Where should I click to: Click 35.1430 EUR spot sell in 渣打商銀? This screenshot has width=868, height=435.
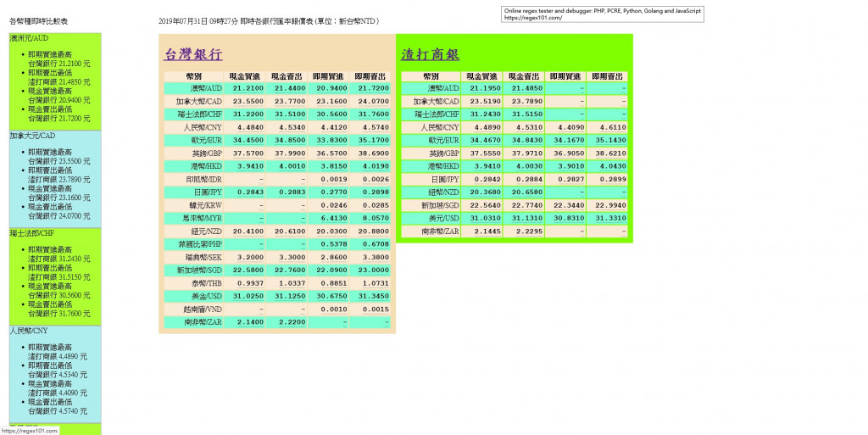pos(610,141)
